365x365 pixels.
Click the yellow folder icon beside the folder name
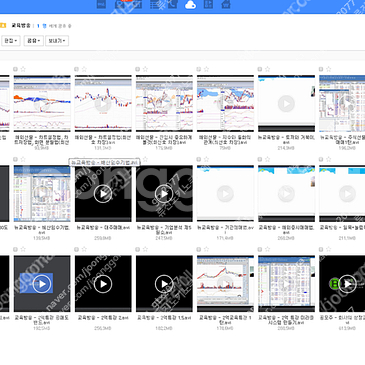3,25
